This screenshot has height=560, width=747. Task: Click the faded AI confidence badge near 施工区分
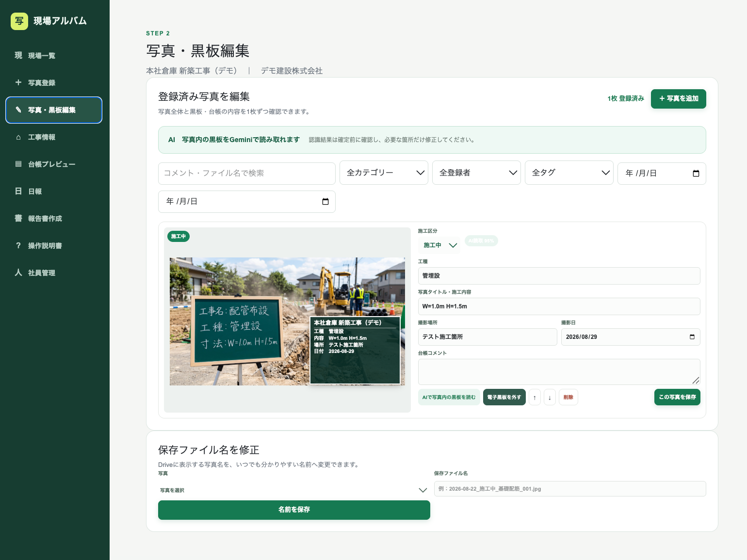pos(481,241)
